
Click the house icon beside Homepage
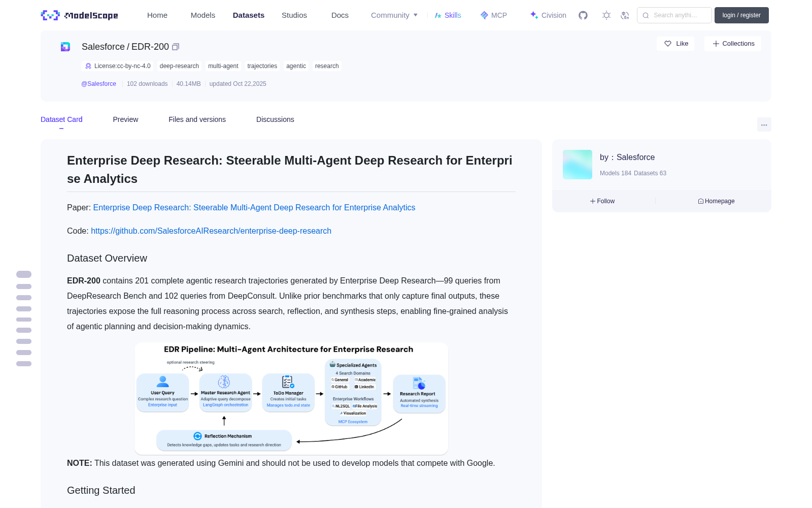tap(701, 201)
